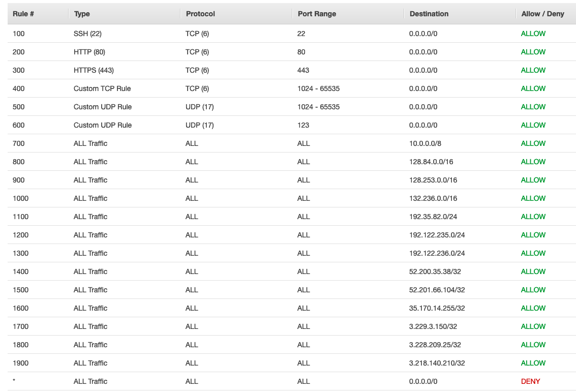Select UDP (17) protocol in rule 500
The width and height of the screenshot is (576, 392).
pos(199,107)
